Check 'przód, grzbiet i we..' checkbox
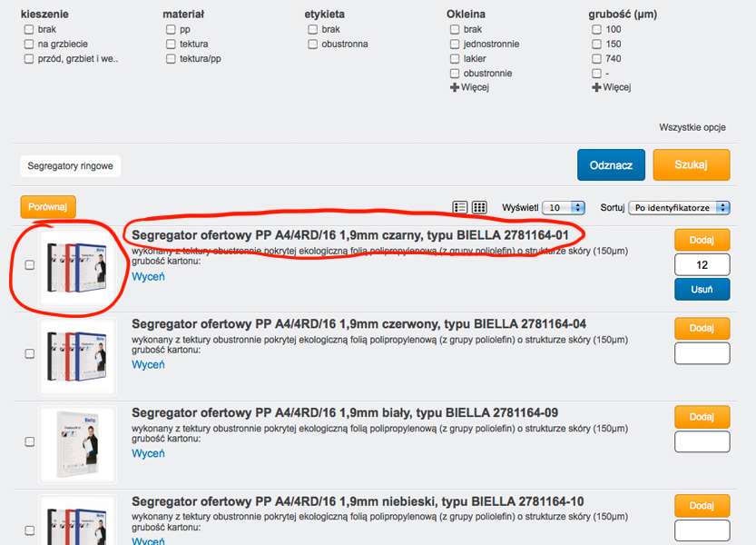The width and height of the screenshot is (756, 545). pyautogui.click(x=29, y=59)
